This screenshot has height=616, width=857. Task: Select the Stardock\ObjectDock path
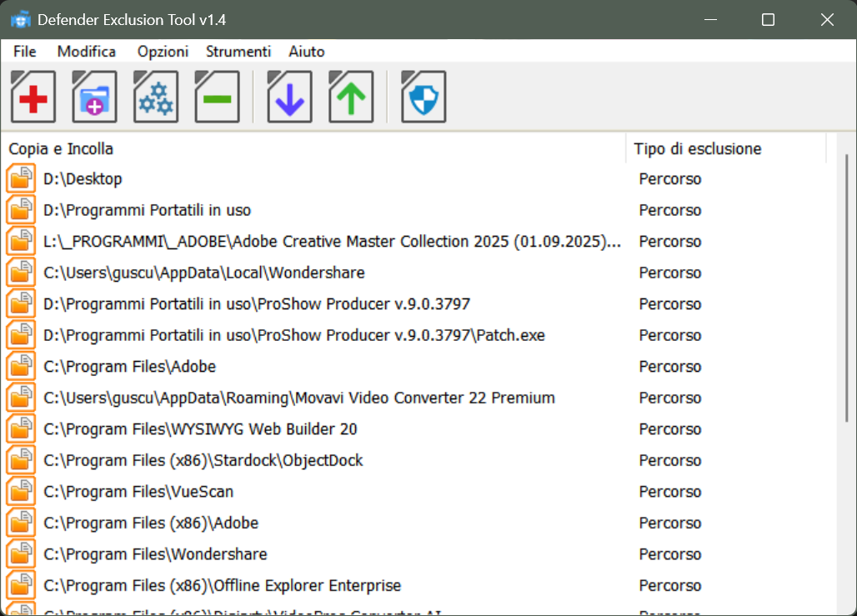click(203, 460)
